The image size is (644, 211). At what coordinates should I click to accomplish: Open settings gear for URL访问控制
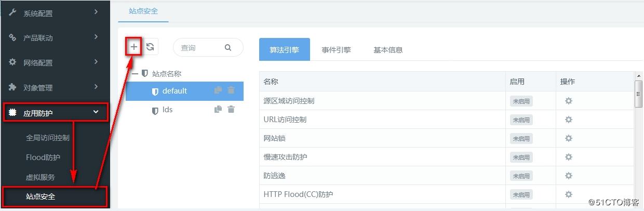click(x=569, y=120)
